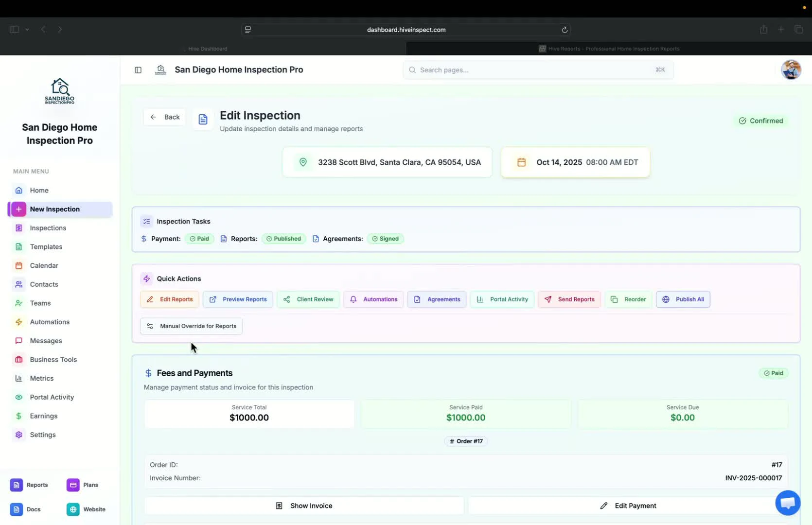Click the Paid payment status badge in Inspection Tasks
812x525 pixels.
coord(199,239)
